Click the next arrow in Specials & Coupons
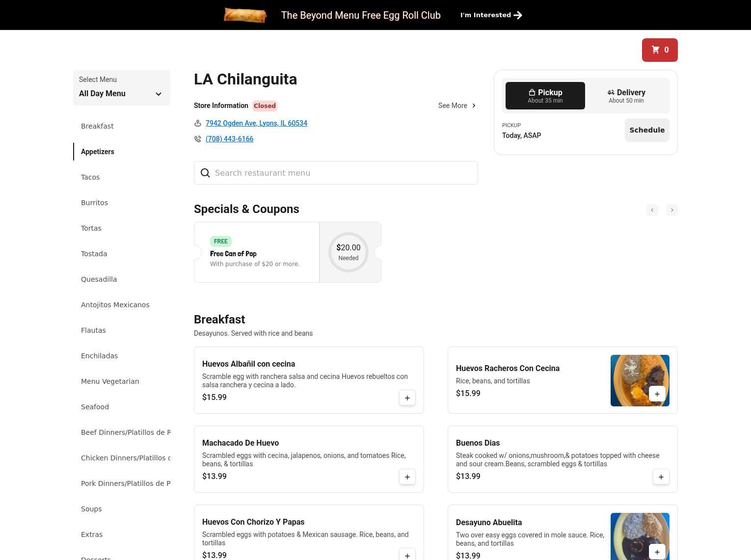Screen dimensions: 751x560 coord(671,210)
